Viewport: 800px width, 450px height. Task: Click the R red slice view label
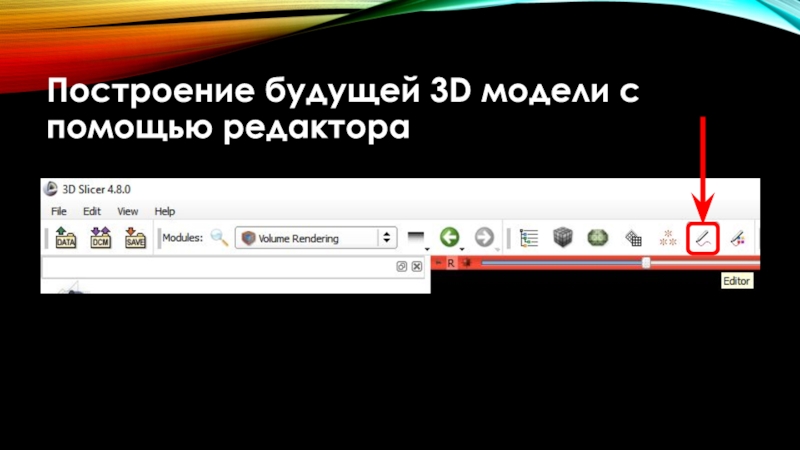(451, 263)
